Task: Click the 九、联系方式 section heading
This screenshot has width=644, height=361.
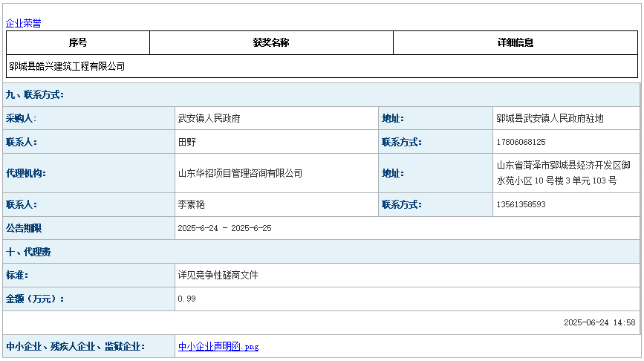Action: [x=35, y=95]
